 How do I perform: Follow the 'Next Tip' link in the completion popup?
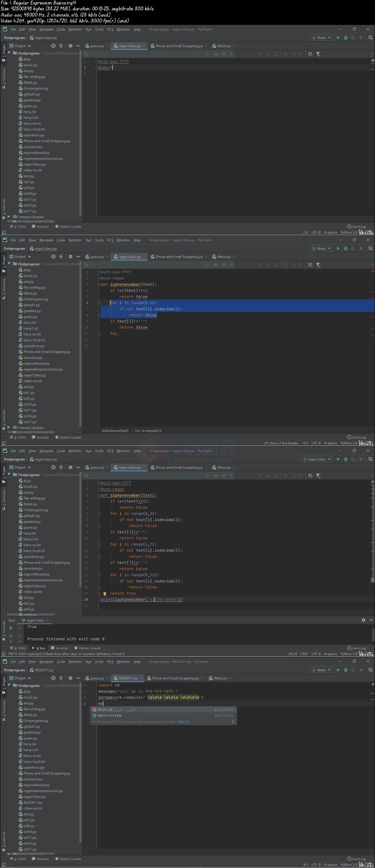click(184, 722)
